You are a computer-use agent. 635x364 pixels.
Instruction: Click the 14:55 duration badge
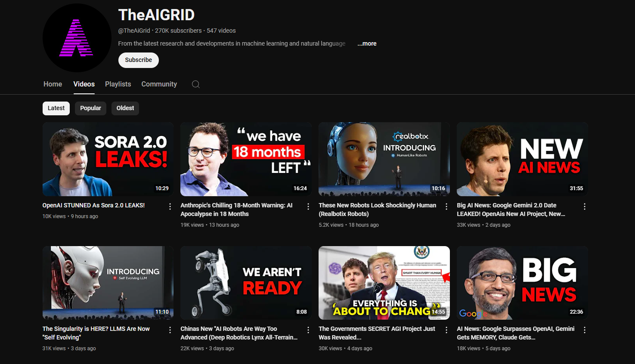438,312
